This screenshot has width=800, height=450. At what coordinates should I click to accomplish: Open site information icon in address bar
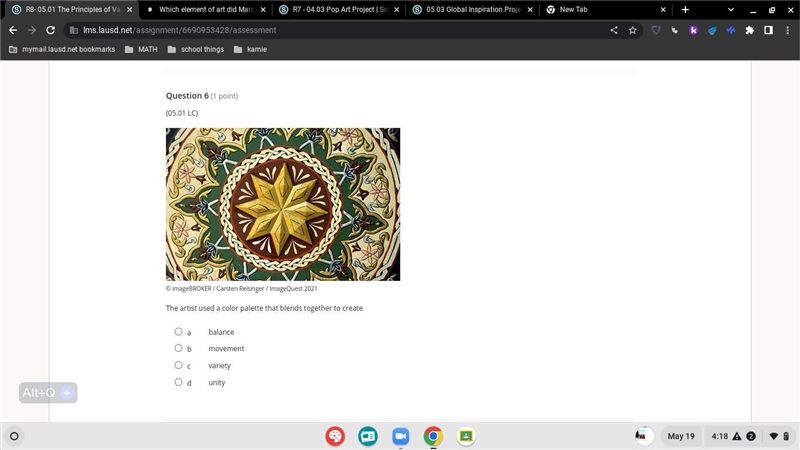[74, 30]
